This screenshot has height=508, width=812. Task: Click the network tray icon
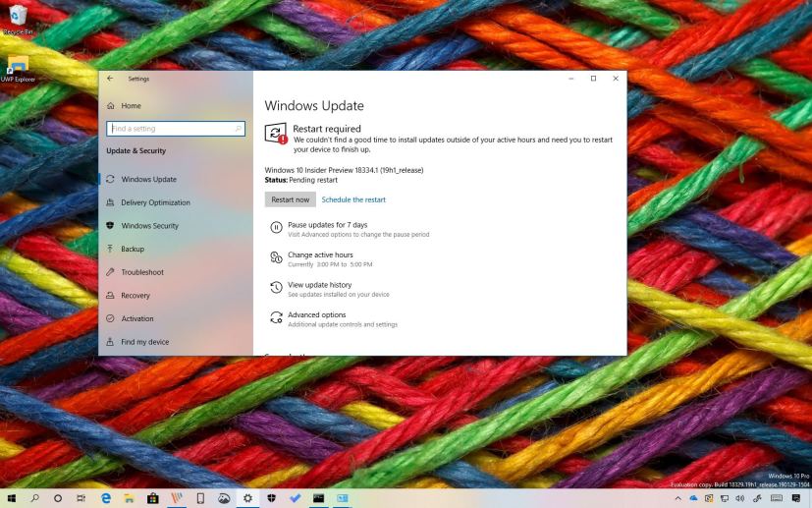coord(725,498)
